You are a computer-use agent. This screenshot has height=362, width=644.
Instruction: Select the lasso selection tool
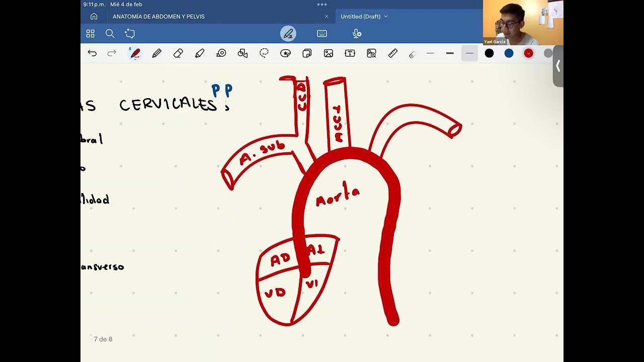(264, 53)
